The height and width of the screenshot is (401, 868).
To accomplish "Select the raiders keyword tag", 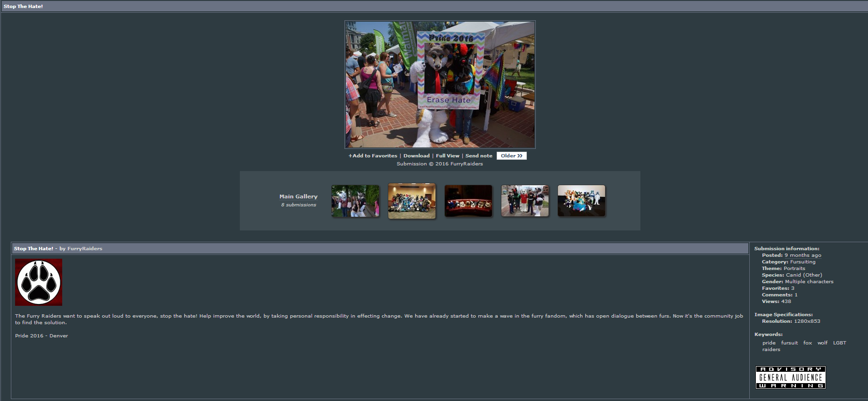I will coord(771,350).
